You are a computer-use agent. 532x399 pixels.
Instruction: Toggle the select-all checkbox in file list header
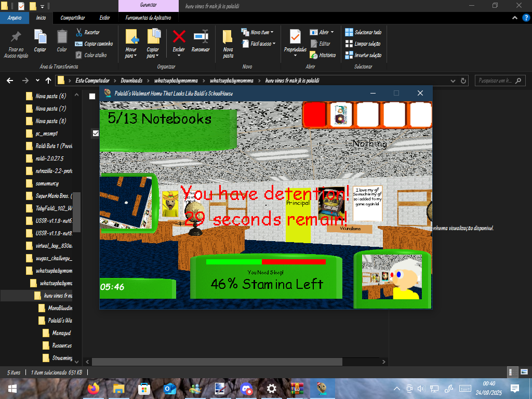tap(92, 96)
